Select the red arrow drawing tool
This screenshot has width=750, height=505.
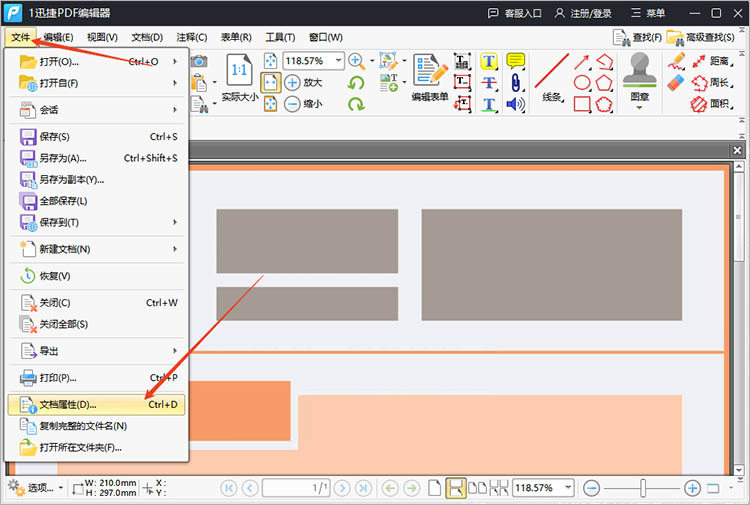582,62
